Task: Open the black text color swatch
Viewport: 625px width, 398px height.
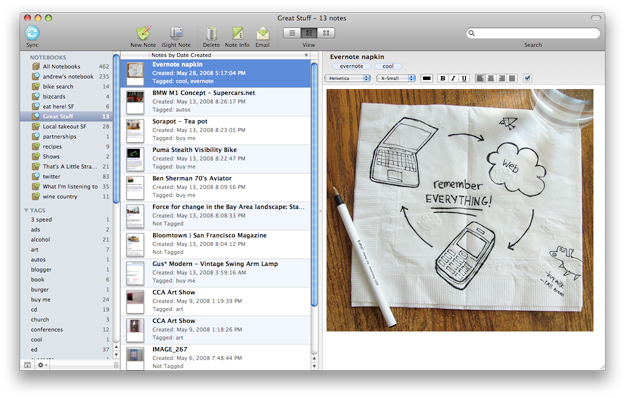Action: (x=426, y=78)
